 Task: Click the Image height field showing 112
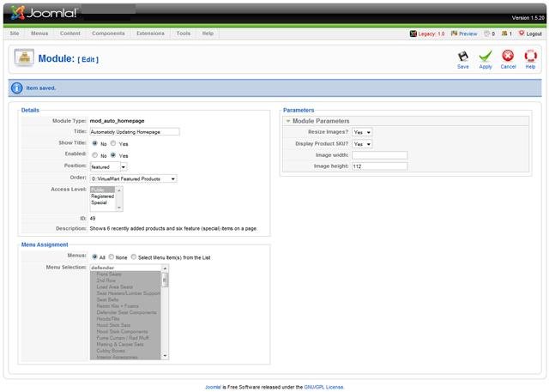tap(380, 166)
